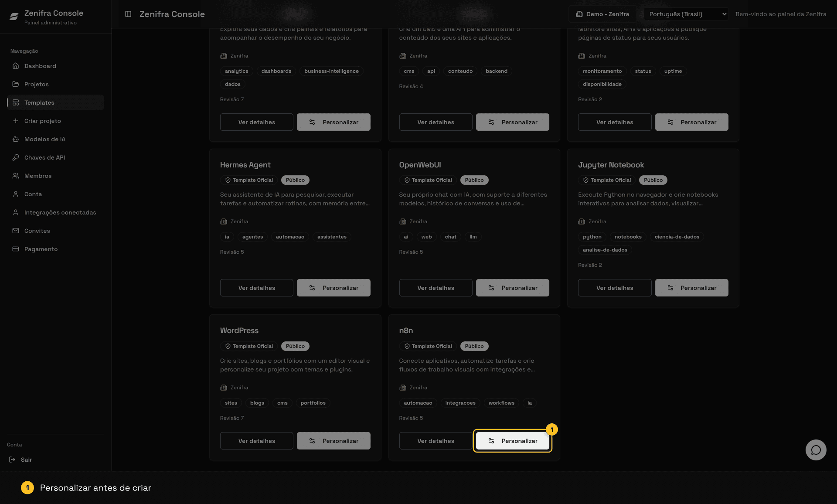Viewport: 837px width, 504px height.
Task: Click Sair to log out
Action: [21, 460]
